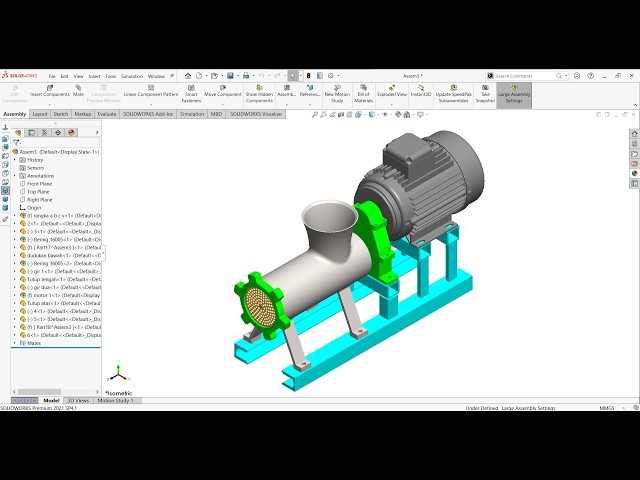Toggle Instant3D mode

[x=421, y=91]
